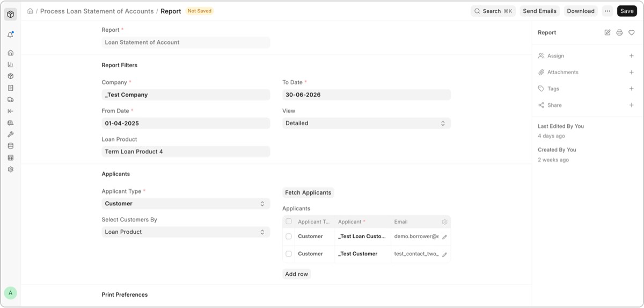The height and width of the screenshot is (308, 644).
Task: Click the Not Saved status badge
Action: click(200, 11)
